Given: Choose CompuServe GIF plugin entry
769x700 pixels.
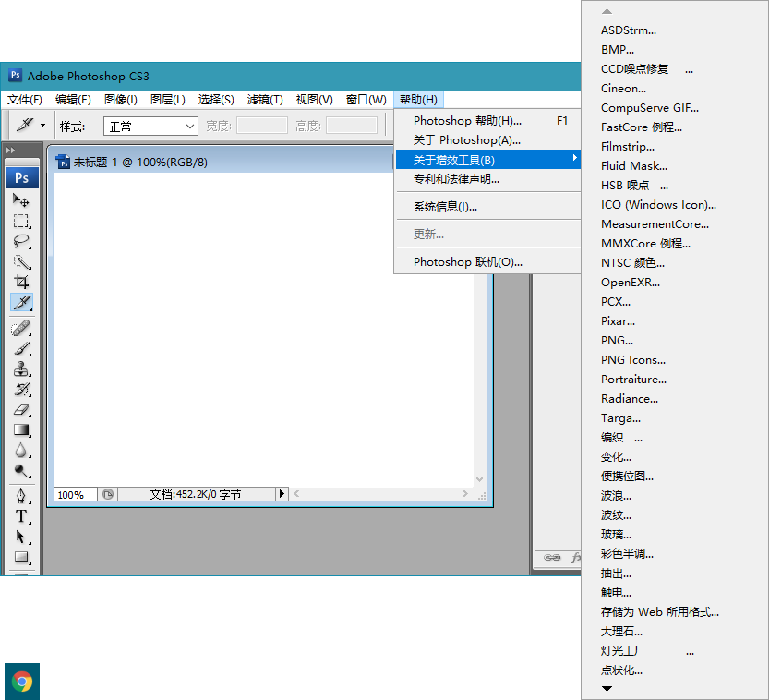Looking at the screenshot, I should 674,108.
